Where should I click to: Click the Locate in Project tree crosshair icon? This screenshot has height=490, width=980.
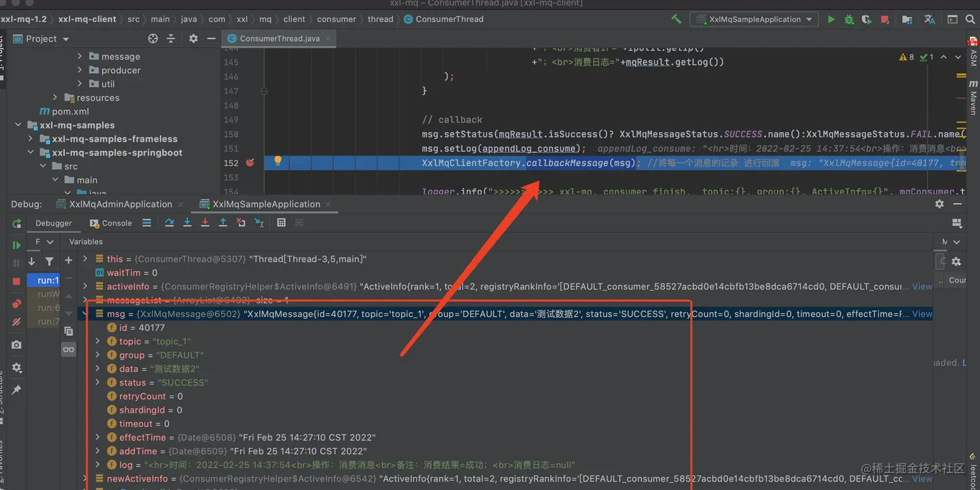point(153,39)
